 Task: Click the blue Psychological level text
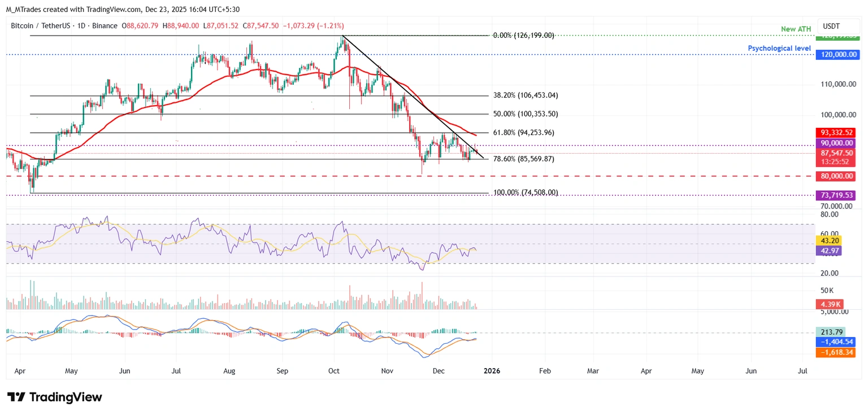click(779, 48)
